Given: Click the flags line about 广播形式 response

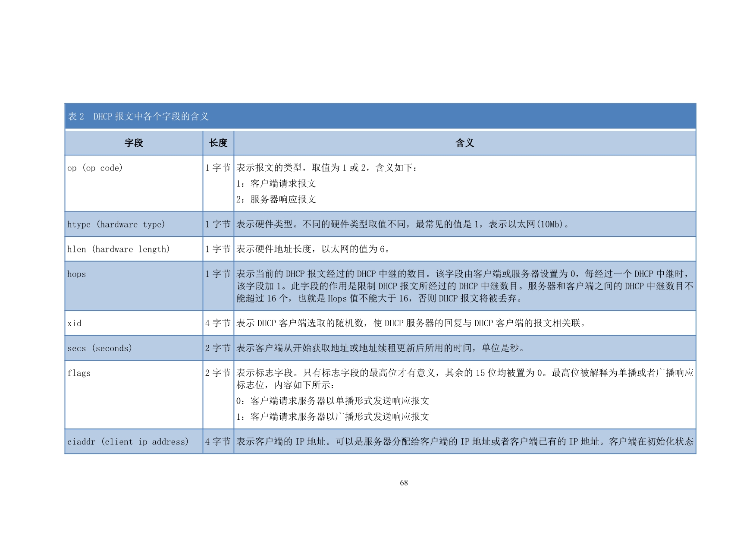Looking at the screenshot, I should click(x=333, y=417).
